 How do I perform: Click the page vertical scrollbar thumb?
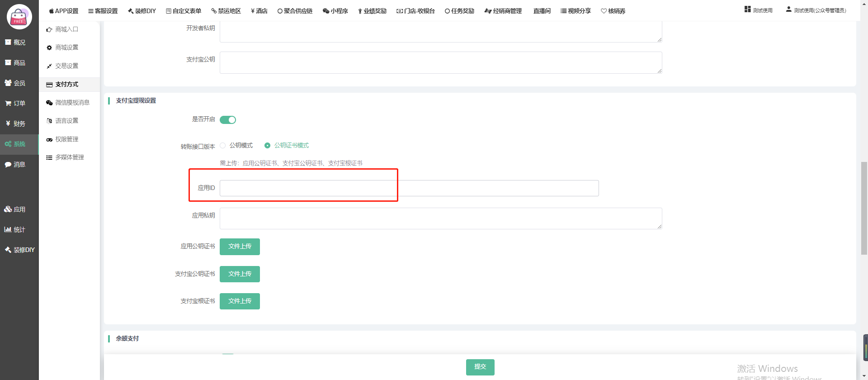coord(864,208)
